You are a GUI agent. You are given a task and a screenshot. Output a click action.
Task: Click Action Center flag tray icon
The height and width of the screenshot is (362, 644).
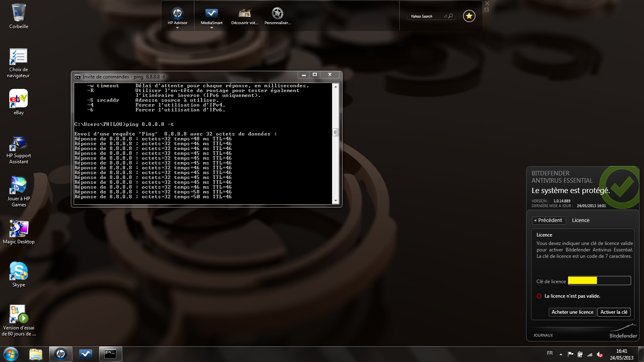click(570, 354)
